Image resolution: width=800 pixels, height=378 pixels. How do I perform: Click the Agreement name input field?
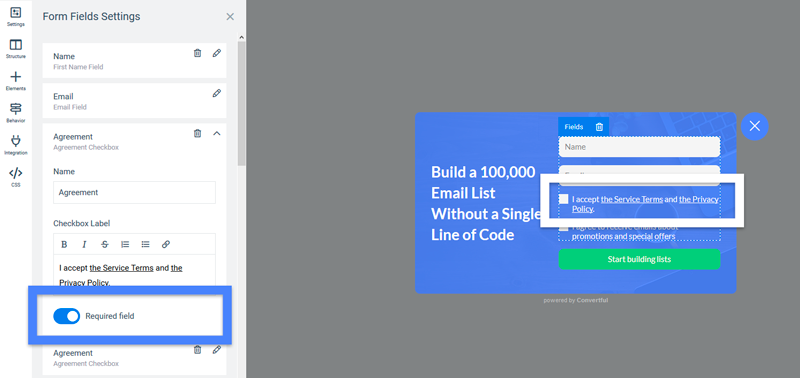pos(134,192)
